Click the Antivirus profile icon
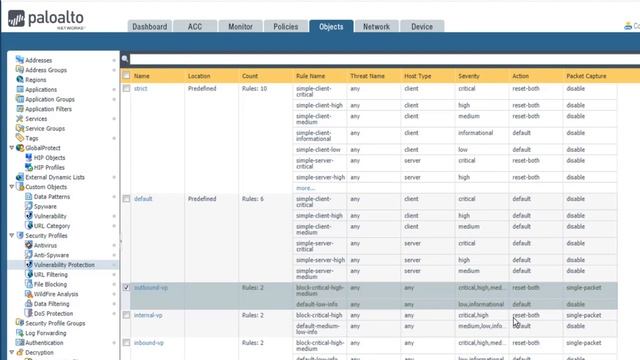Screen dimensions: 640x360 (x=29, y=245)
